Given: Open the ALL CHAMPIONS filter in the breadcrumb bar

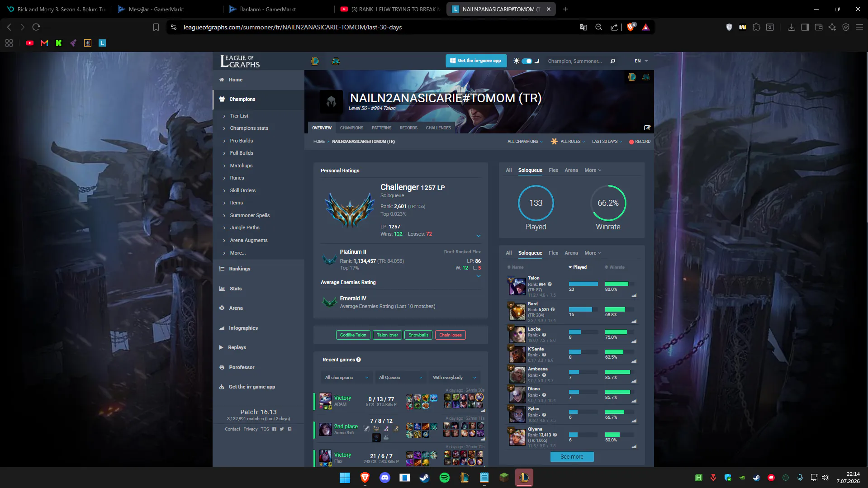Looking at the screenshot, I should click(x=525, y=142).
